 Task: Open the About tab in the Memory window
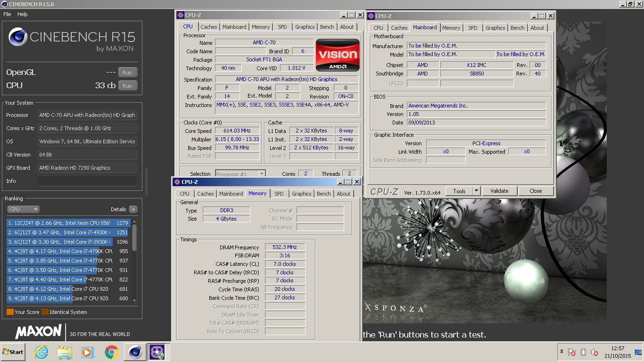coord(344,194)
